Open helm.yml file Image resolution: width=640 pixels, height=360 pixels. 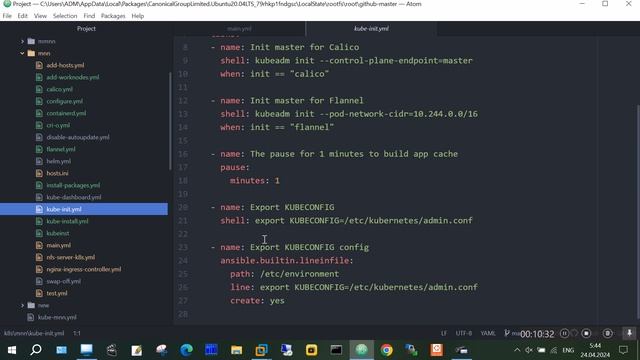point(58,161)
